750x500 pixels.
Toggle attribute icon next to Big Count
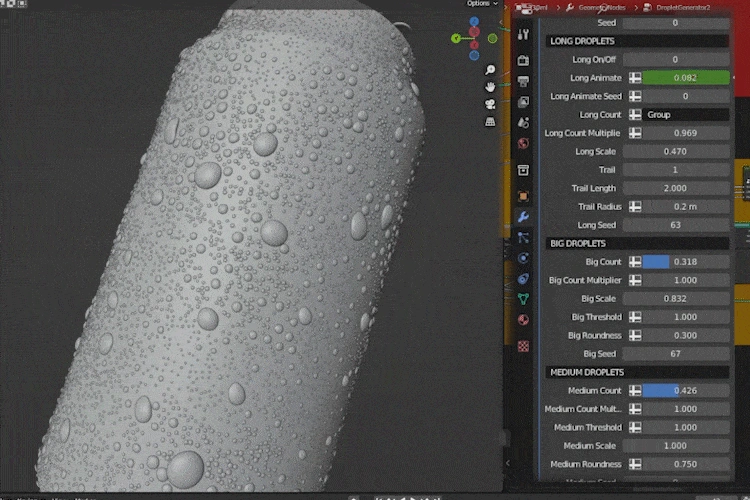click(x=635, y=262)
